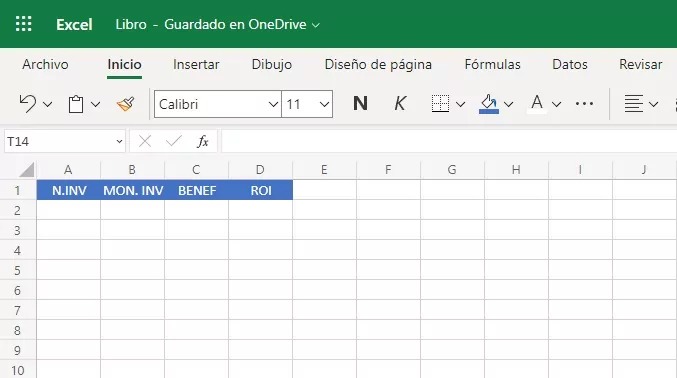Expand the Undo history dropdown

47,104
